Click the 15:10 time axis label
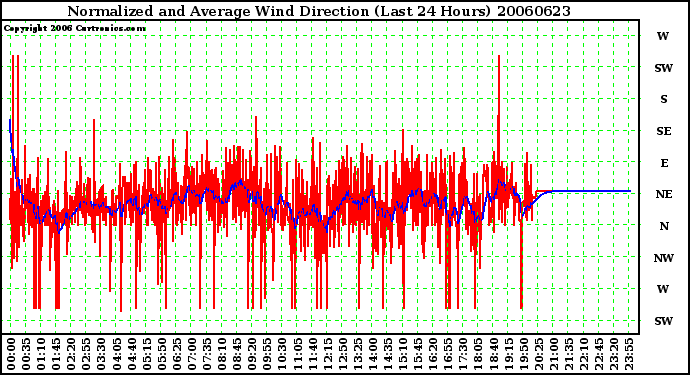This screenshot has height=375, width=690. pyautogui.click(x=403, y=354)
